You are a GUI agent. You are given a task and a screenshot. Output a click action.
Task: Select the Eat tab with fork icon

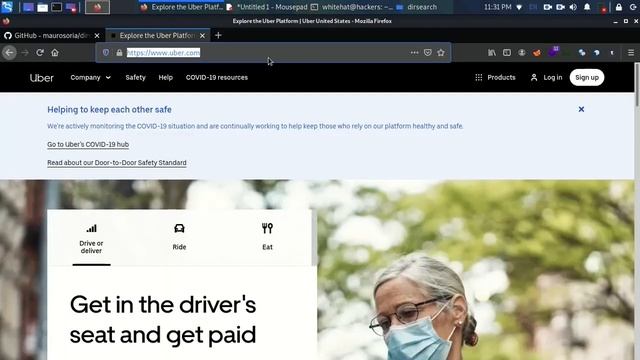(x=267, y=237)
